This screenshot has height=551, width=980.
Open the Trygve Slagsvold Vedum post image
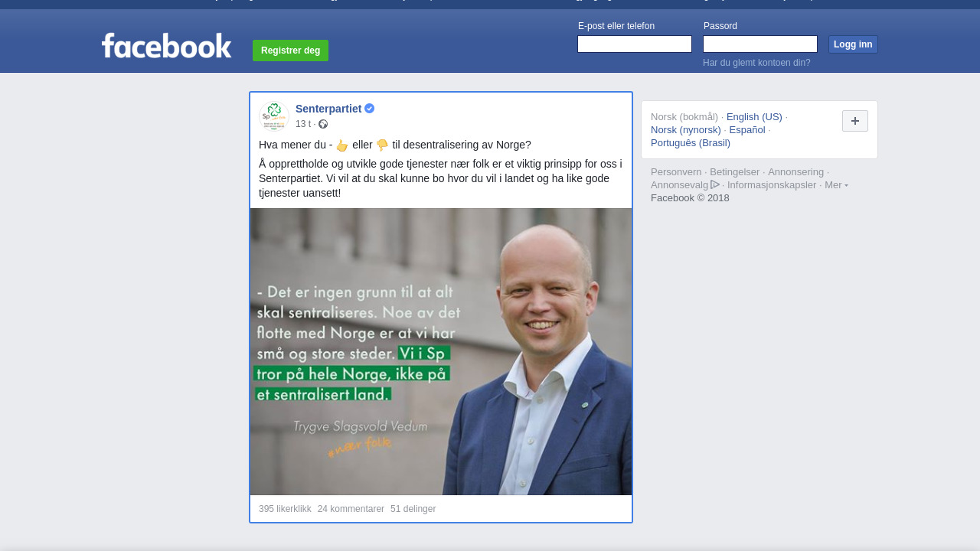pos(441,351)
